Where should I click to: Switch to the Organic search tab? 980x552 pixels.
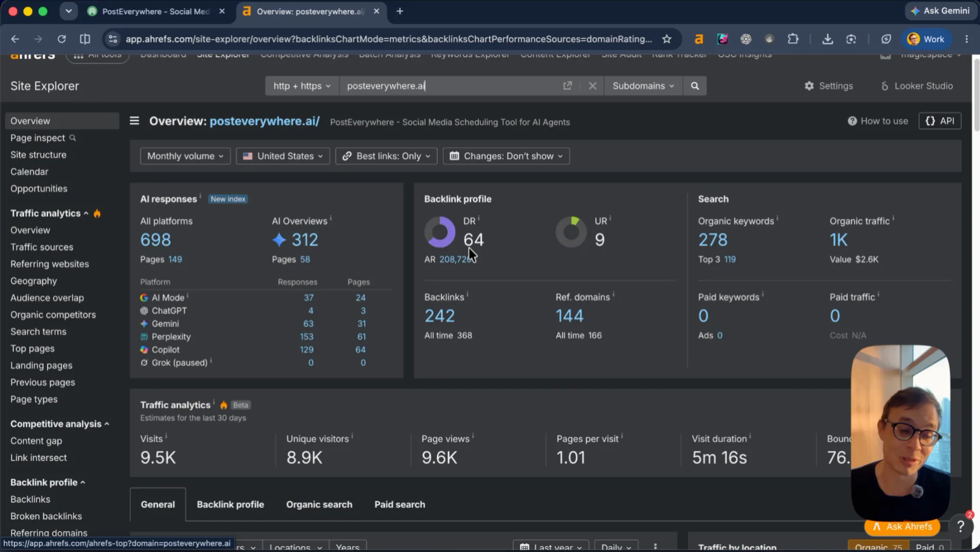click(319, 504)
